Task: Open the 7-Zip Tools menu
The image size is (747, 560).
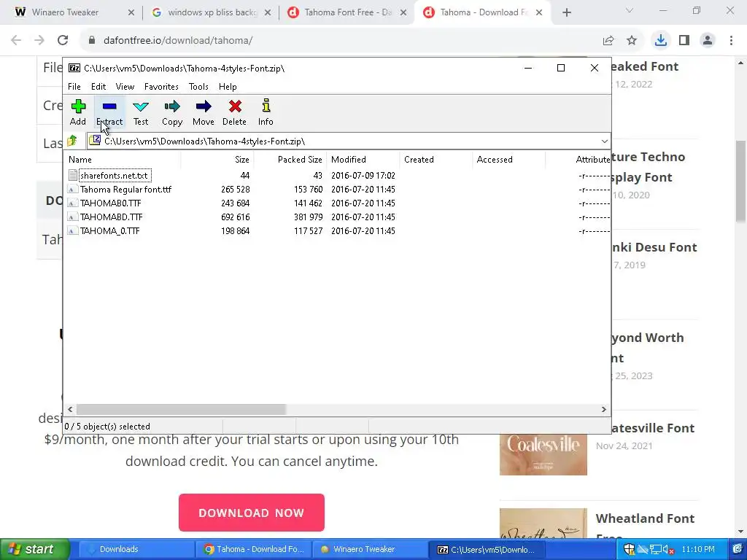Action: coord(198,87)
